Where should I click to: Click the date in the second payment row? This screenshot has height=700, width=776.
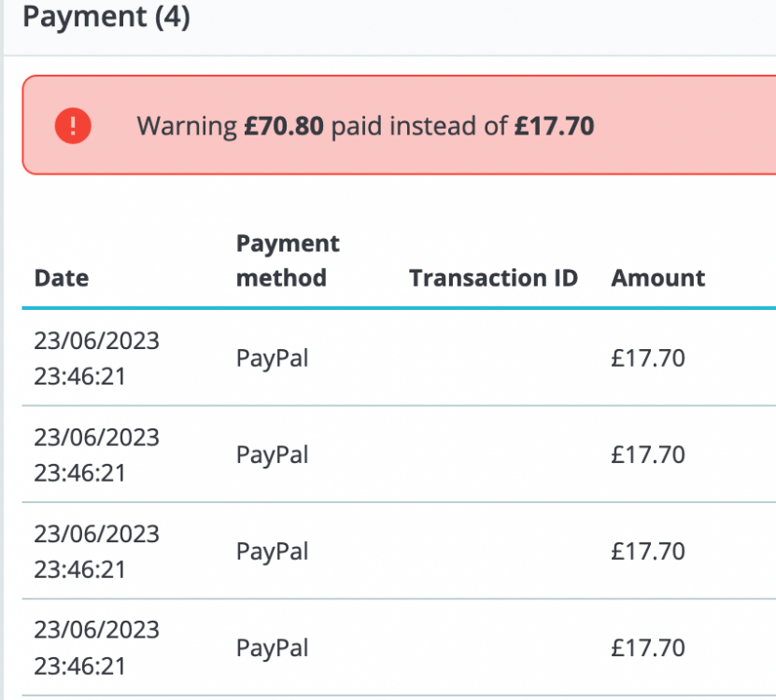[96, 455]
